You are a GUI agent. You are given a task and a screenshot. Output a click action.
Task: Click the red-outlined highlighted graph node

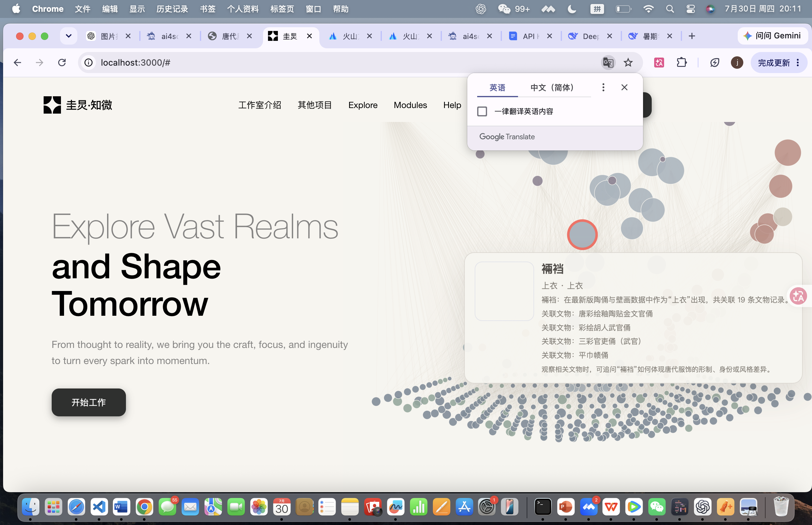pyautogui.click(x=582, y=235)
